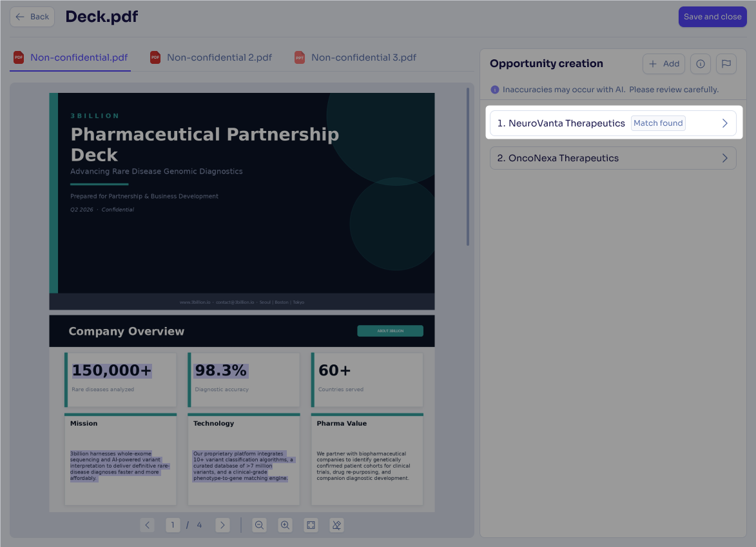Click the fit-to-screen icon in viewer toolbar

(x=311, y=525)
